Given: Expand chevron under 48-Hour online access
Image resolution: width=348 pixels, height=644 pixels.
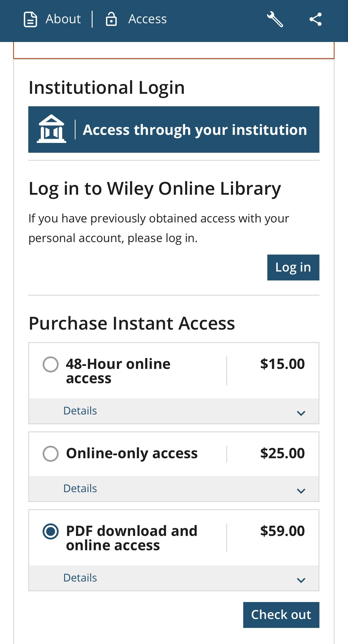Looking at the screenshot, I should [301, 413].
